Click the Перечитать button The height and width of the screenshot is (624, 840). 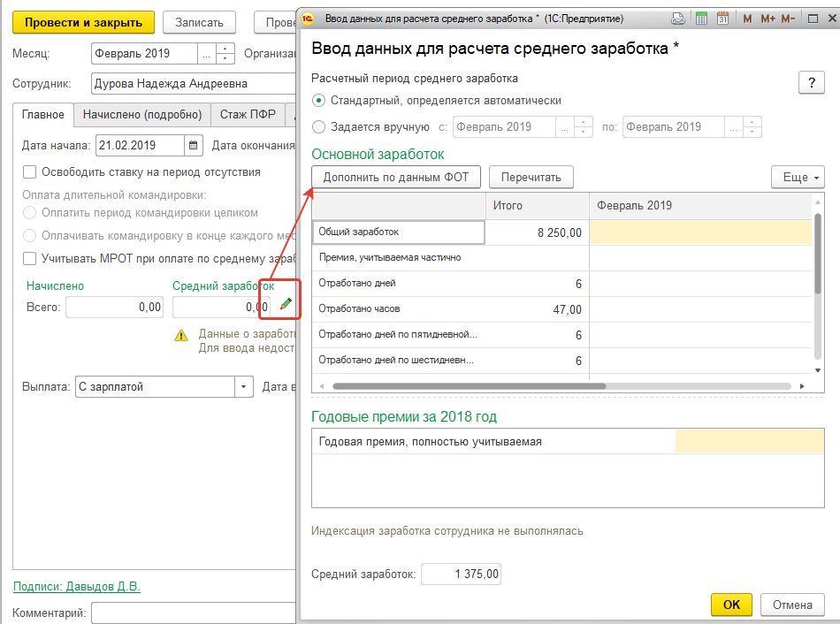[531, 178]
